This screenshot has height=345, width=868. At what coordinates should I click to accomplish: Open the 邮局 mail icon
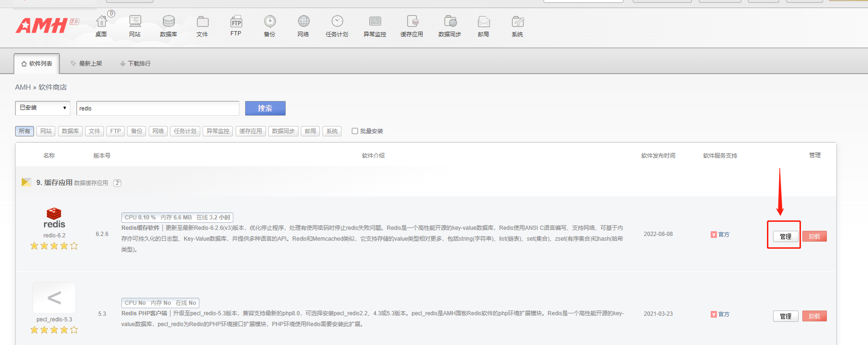pos(484,22)
